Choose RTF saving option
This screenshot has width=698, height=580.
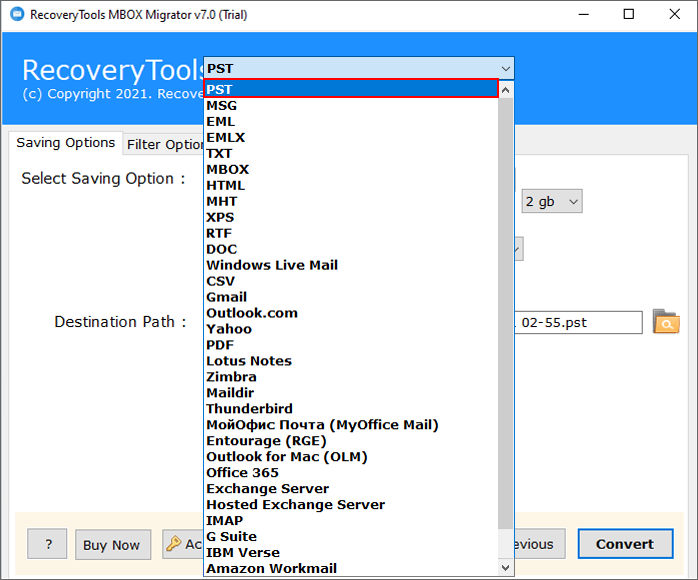click(x=351, y=233)
